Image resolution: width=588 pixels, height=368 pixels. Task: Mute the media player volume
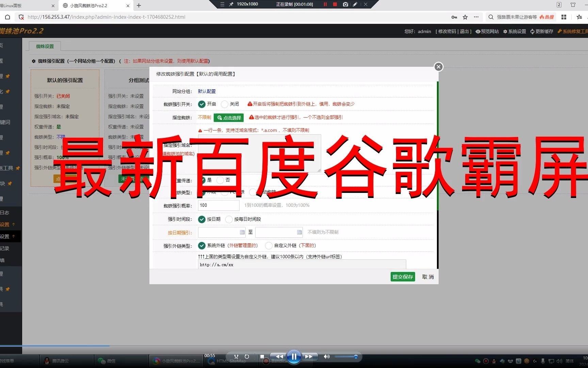coord(327,356)
